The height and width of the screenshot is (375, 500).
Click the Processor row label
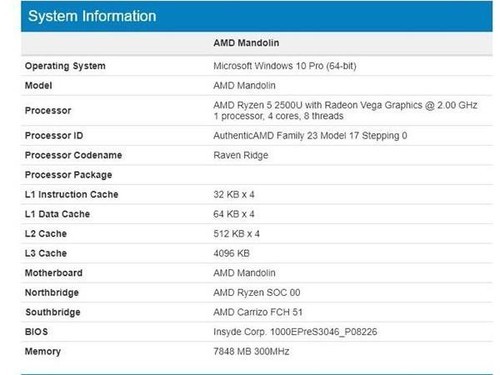(x=48, y=111)
